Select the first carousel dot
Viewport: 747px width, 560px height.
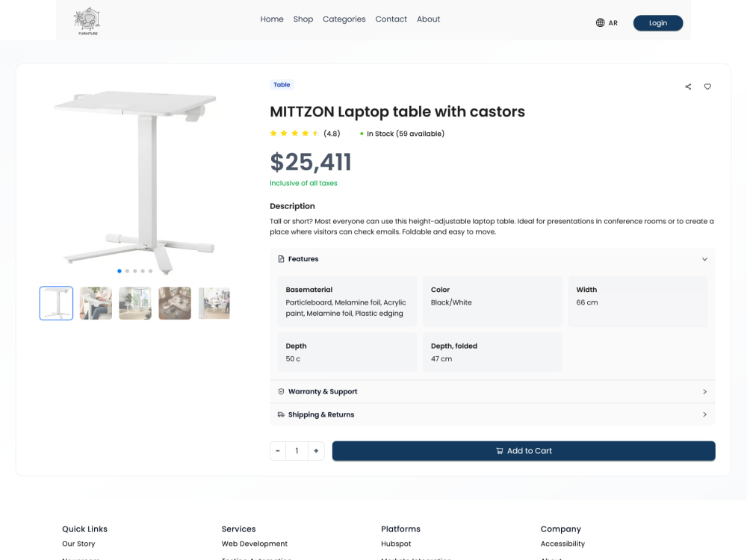(119, 271)
